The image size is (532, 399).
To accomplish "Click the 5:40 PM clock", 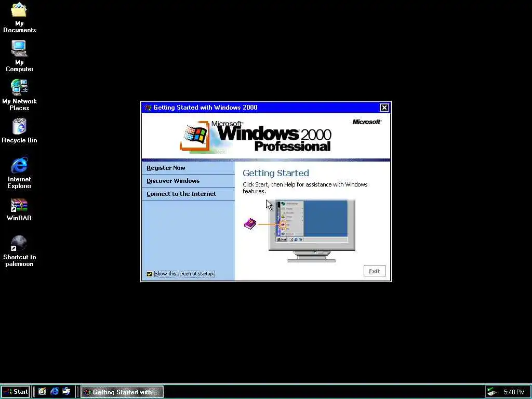I will tap(514, 392).
